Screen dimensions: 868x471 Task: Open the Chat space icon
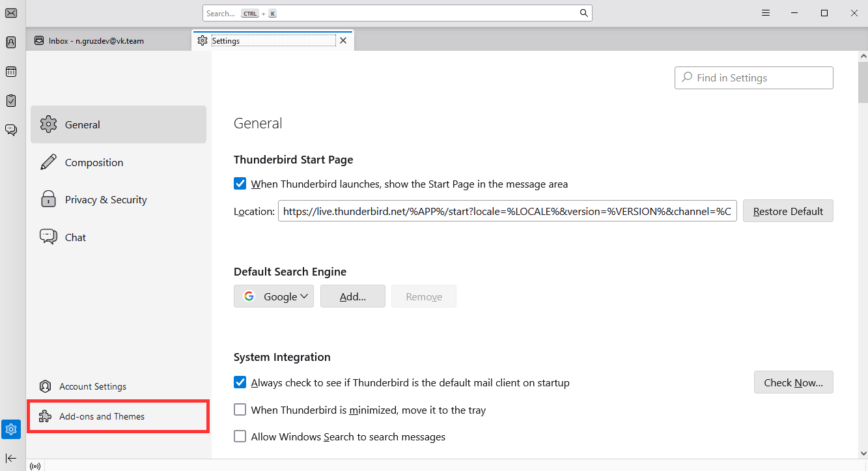tap(11, 130)
